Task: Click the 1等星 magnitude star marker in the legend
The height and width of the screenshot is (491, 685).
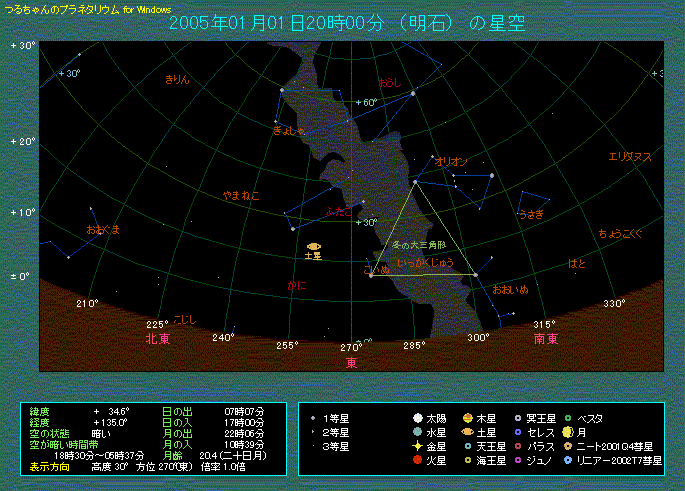Action: click(313, 418)
